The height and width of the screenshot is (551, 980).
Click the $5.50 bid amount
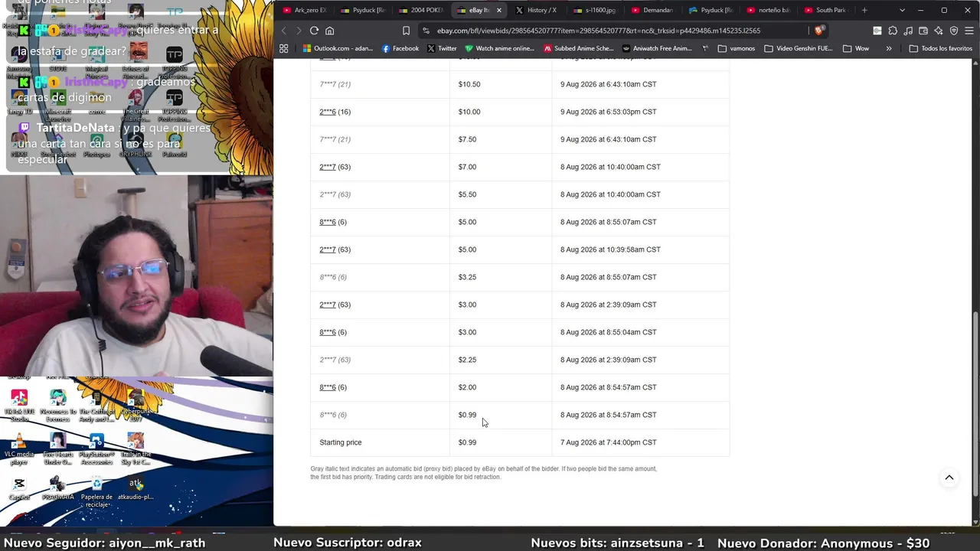467,194
